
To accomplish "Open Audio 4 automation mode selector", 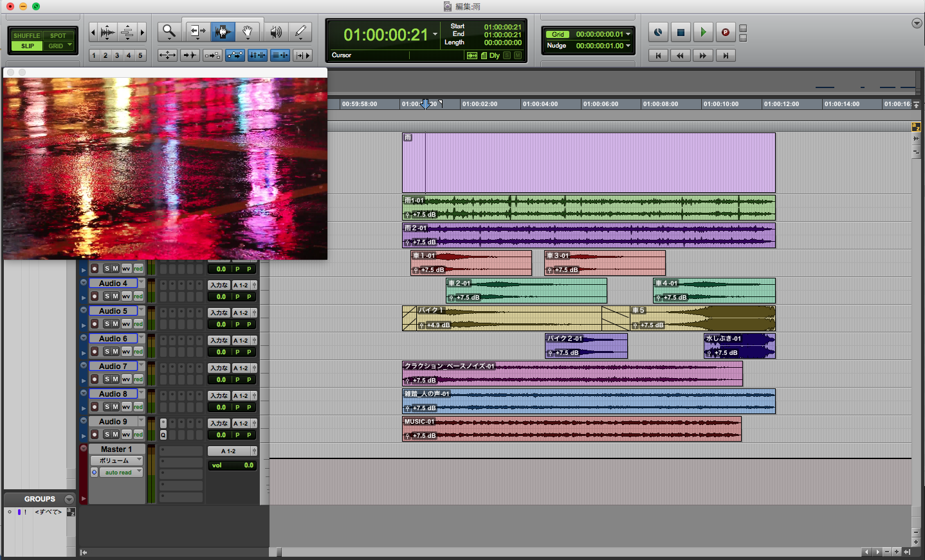I will 138,296.
